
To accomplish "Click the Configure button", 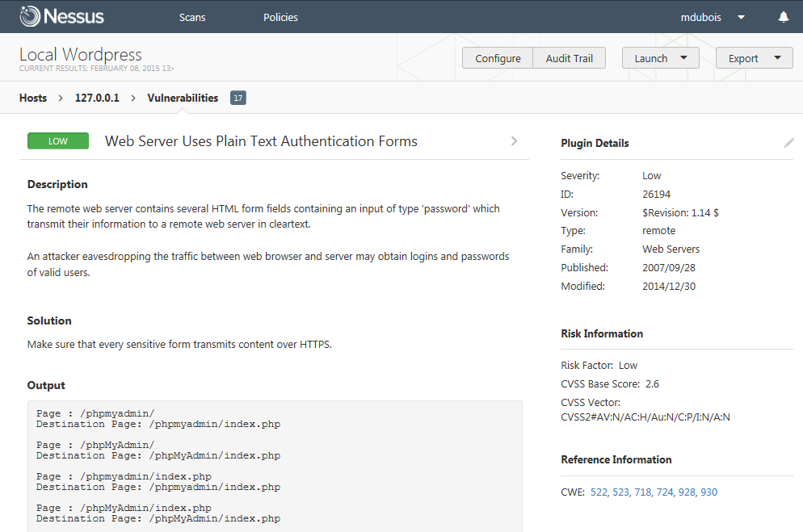I will [498, 58].
